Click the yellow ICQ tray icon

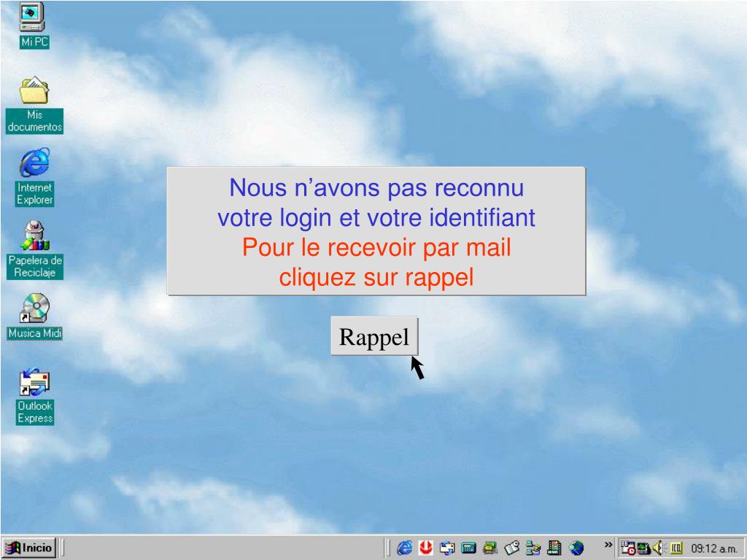[x=676, y=548]
